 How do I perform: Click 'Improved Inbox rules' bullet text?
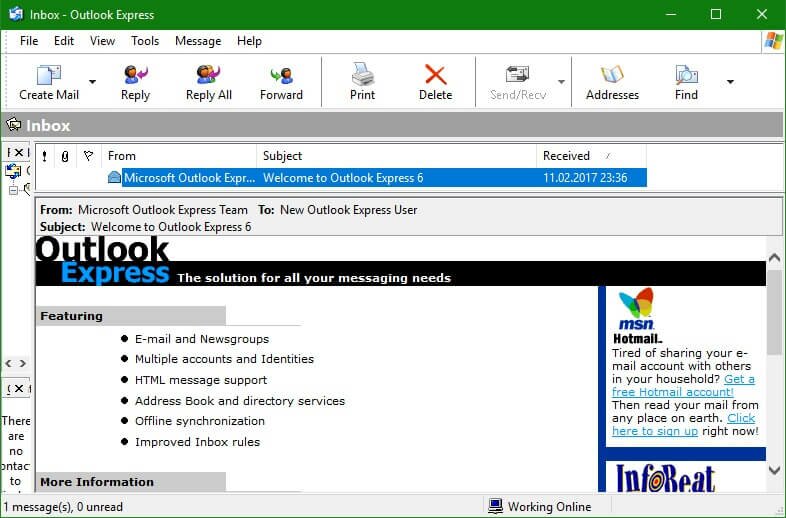[198, 442]
